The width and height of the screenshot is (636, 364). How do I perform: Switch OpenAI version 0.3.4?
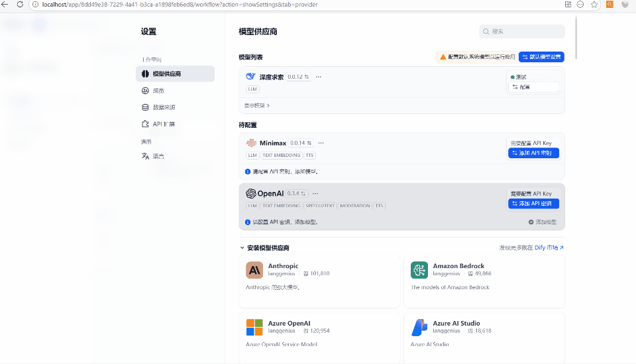[x=297, y=193]
